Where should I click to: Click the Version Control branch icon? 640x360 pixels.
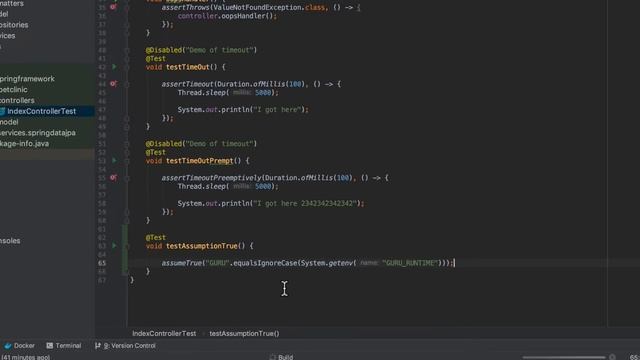point(98,346)
